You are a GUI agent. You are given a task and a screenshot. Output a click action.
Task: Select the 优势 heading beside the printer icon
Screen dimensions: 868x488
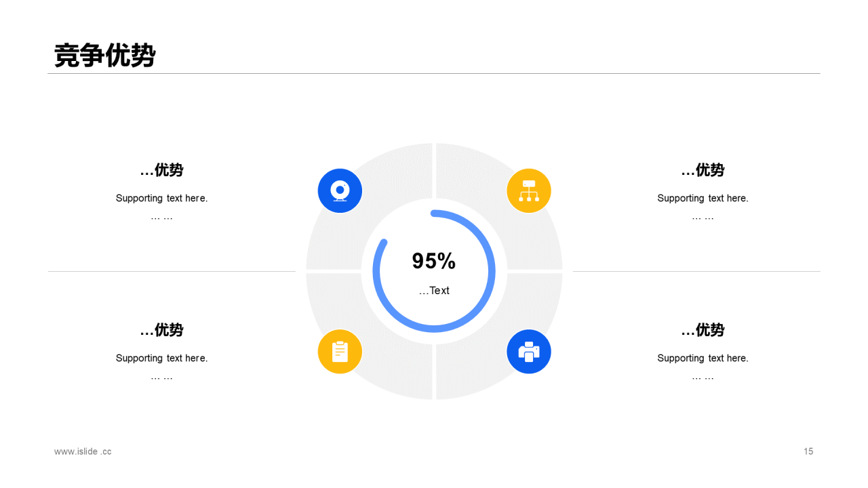coord(703,330)
